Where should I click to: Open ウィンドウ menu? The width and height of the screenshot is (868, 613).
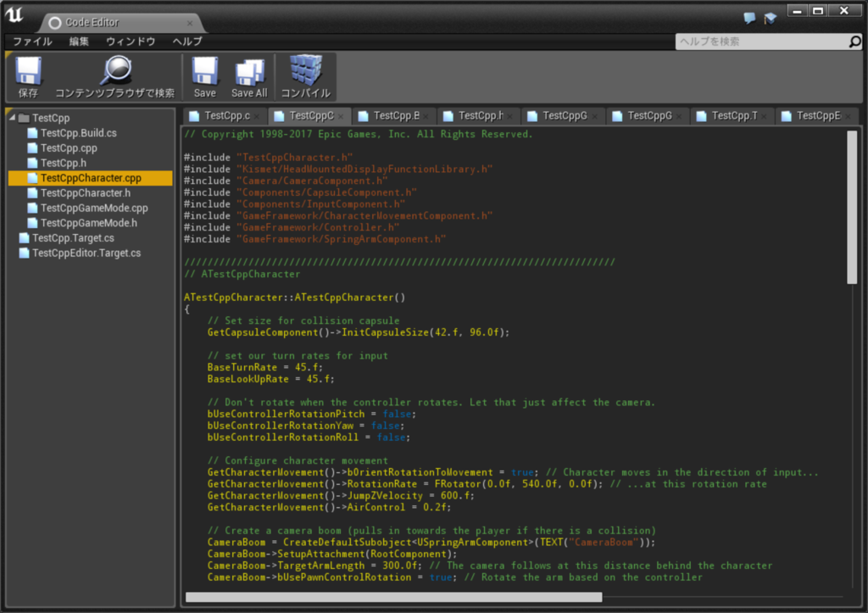[x=131, y=42]
